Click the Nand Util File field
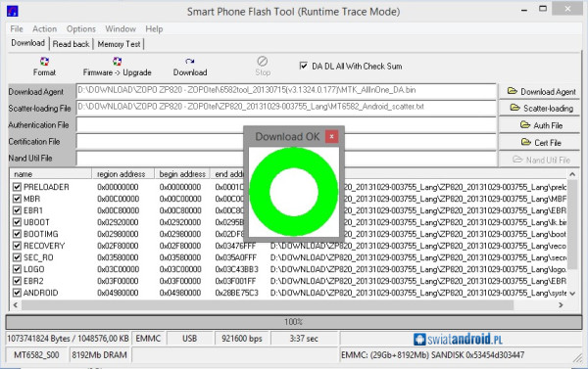 [286, 159]
